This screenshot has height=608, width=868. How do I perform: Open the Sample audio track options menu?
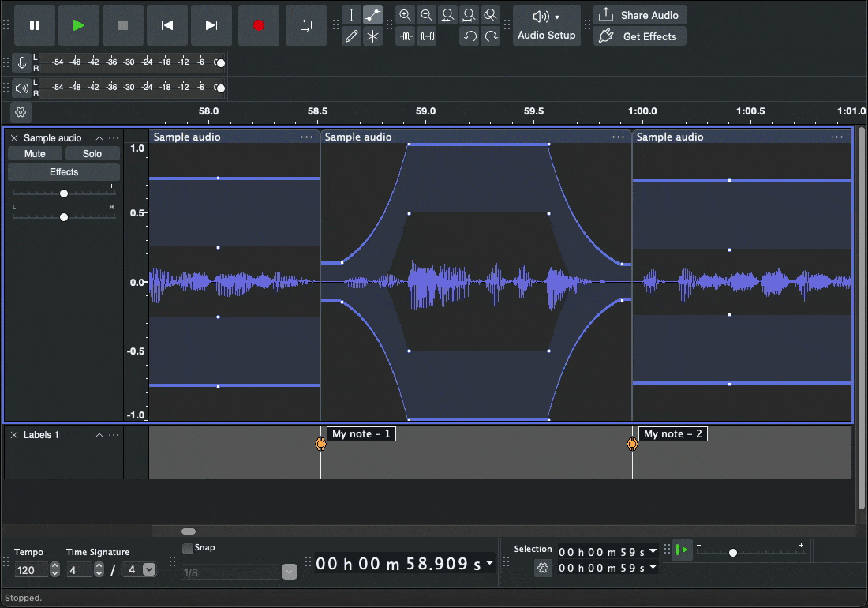114,138
